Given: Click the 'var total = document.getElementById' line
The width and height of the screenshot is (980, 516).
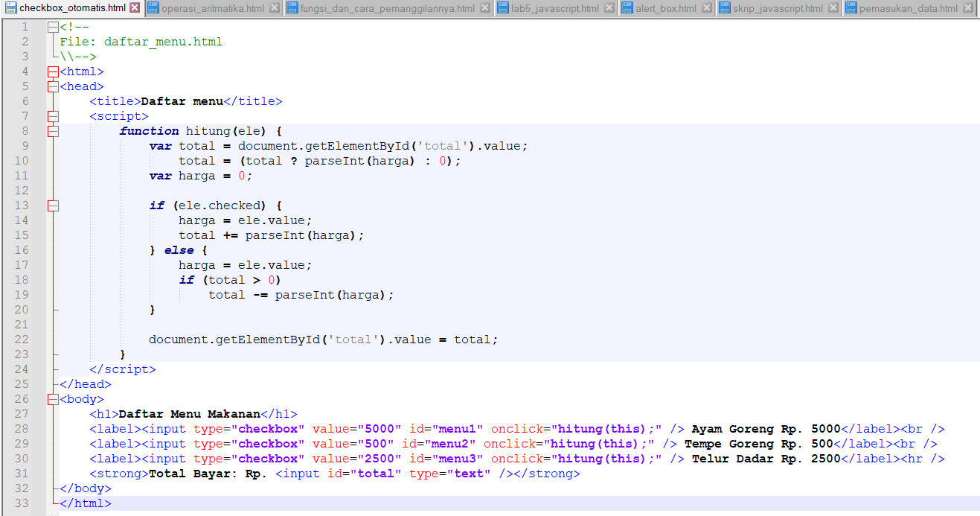Looking at the screenshot, I should coord(339,146).
